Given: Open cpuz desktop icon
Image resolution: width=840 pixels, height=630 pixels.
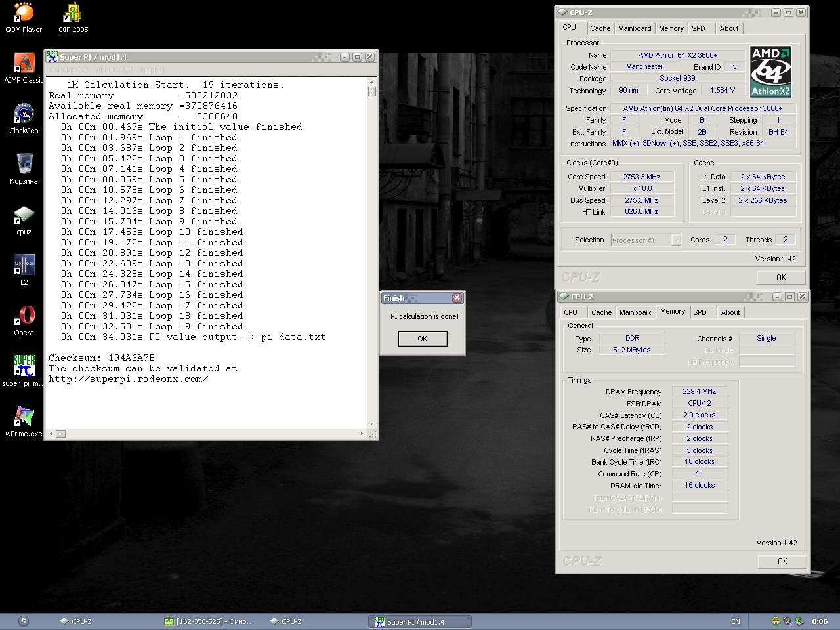Looking at the screenshot, I should click(x=24, y=220).
